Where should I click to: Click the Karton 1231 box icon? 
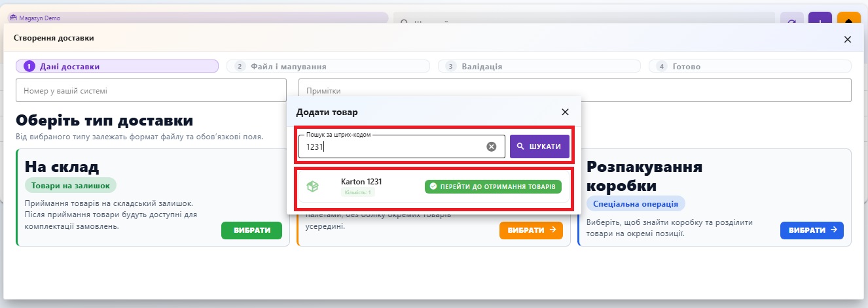313,187
